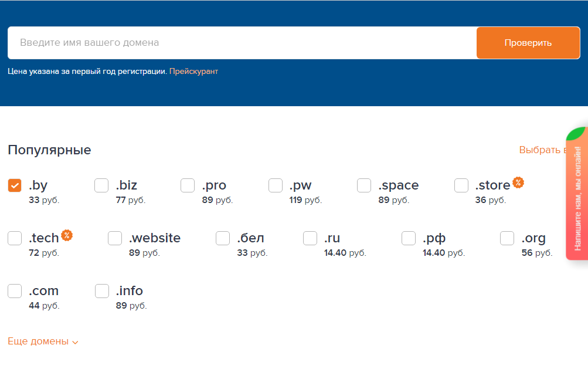Enable the .pro domain checkbox
The image size is (588, 372).
(188, 185)
